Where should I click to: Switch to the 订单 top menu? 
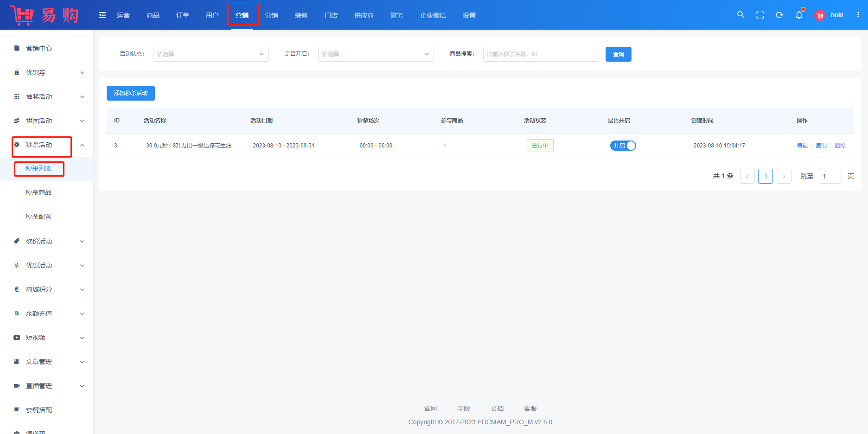tap(182, 15)
